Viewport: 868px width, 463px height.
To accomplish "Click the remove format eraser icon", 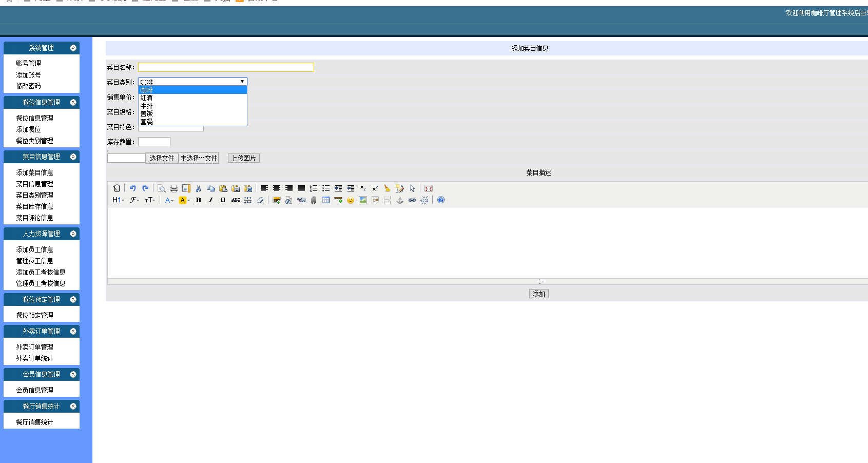I will pyautogui.click(x=260, y=200).
